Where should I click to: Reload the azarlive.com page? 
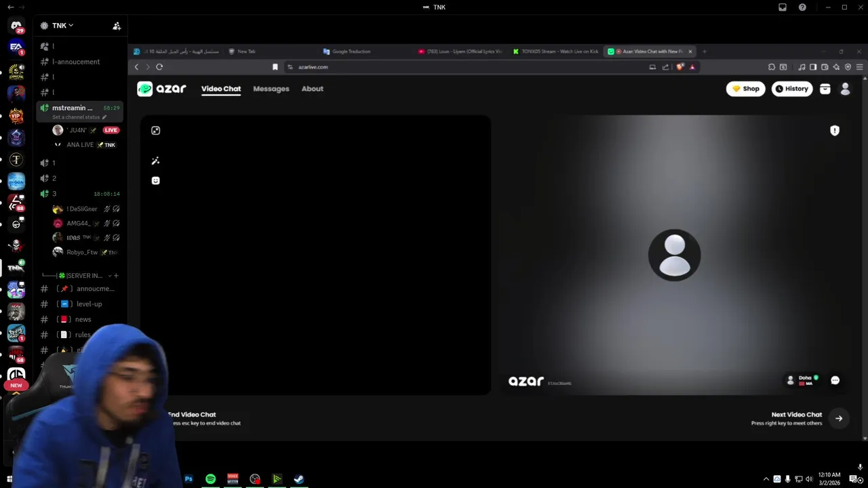(159, 67)
